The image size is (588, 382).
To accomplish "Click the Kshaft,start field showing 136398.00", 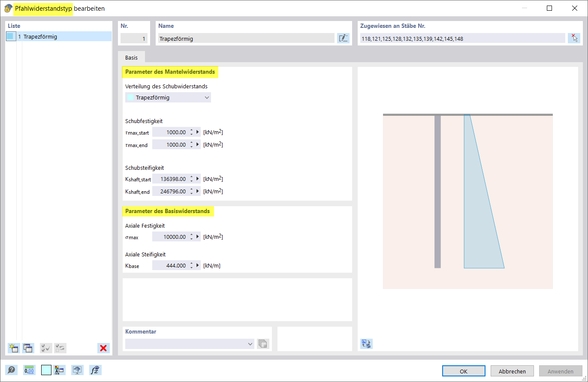I will [170, 179].
